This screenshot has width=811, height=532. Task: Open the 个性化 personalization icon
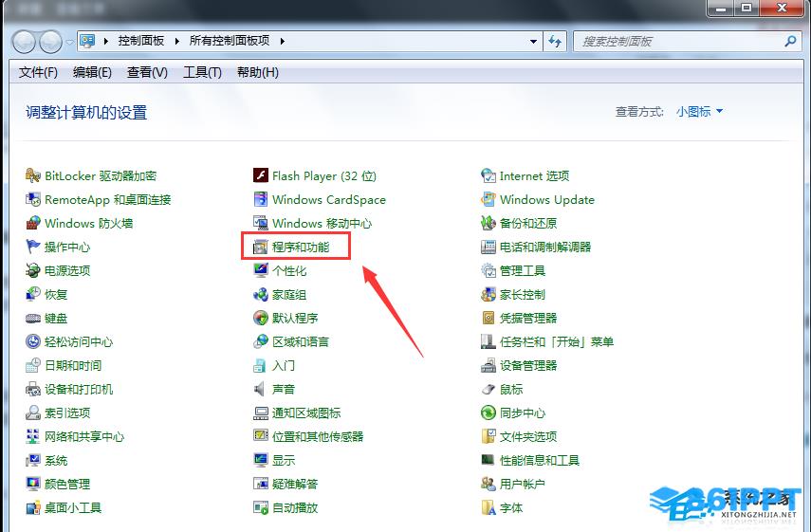[261, 270]
